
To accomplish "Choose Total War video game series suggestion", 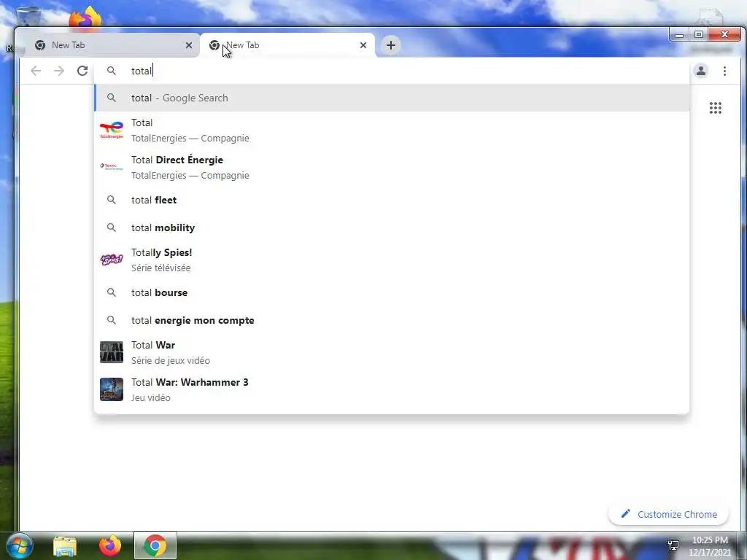I will click(392, 353).
